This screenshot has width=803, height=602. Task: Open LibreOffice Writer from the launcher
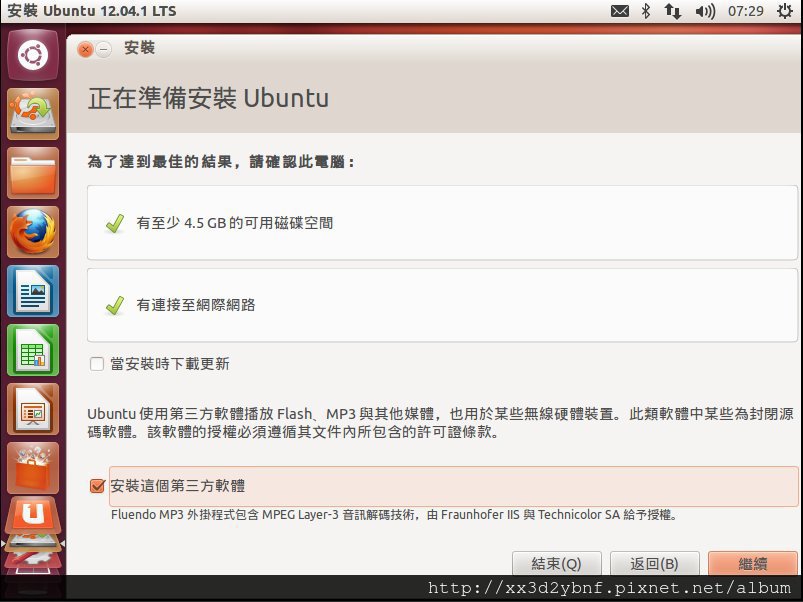(x=33, y=291)
